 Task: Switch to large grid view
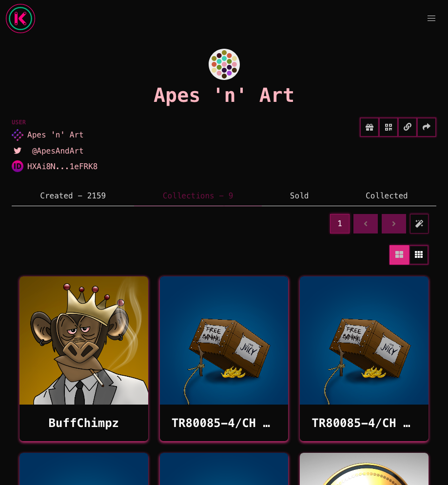tap(399, 255)
